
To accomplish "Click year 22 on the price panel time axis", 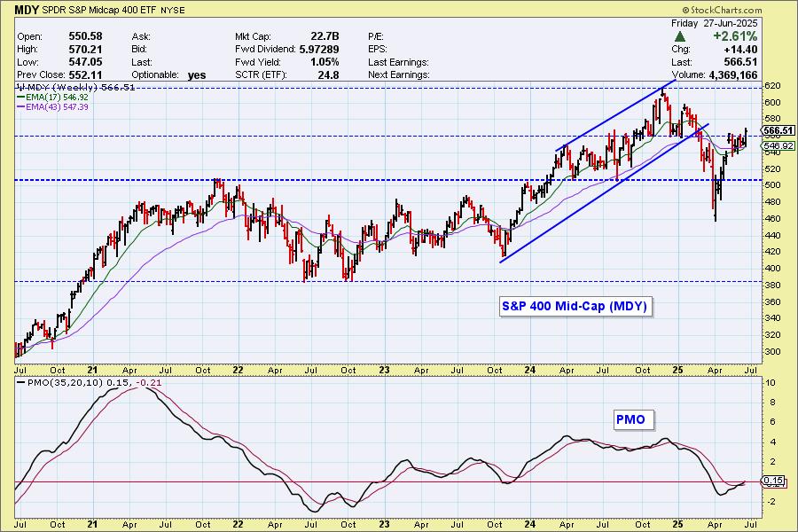I will click(x=238, y=370).
